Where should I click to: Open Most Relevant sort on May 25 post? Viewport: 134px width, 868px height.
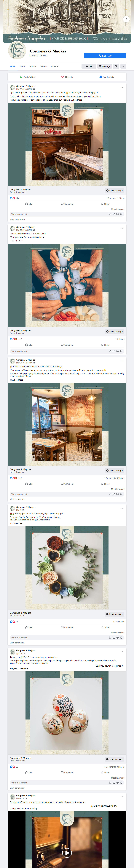[x=118, y=209]
